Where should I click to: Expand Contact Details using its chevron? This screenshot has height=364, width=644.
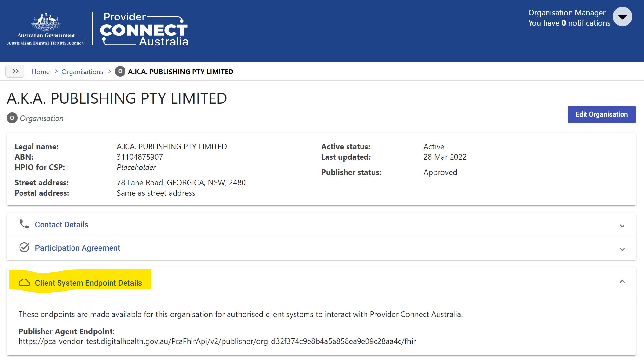tap(622, 226)
